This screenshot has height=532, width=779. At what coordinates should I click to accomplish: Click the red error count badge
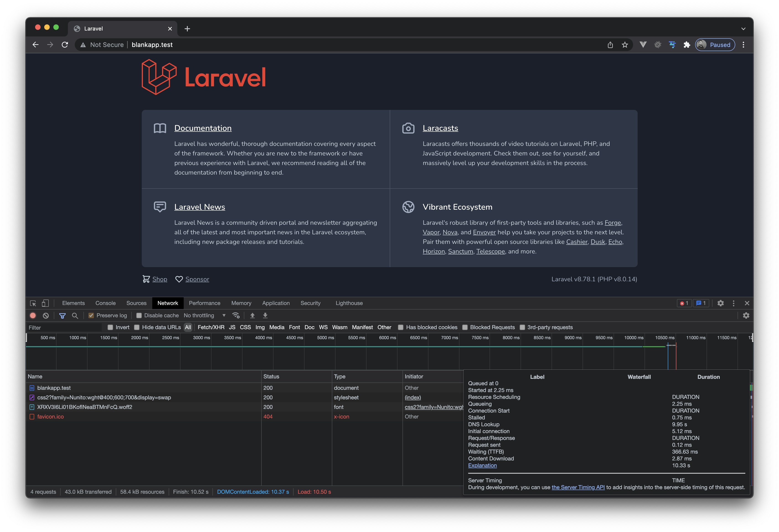[684, 303]
